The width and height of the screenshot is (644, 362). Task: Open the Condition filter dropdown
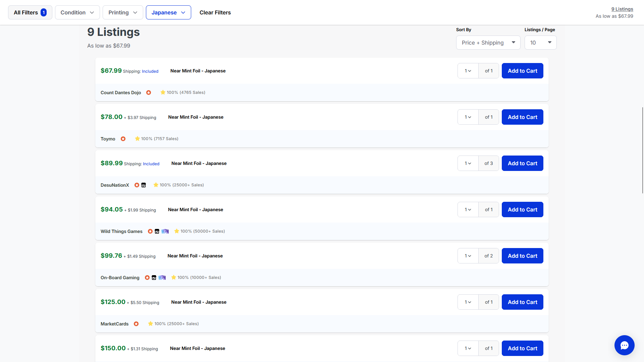tap(77, 12)
